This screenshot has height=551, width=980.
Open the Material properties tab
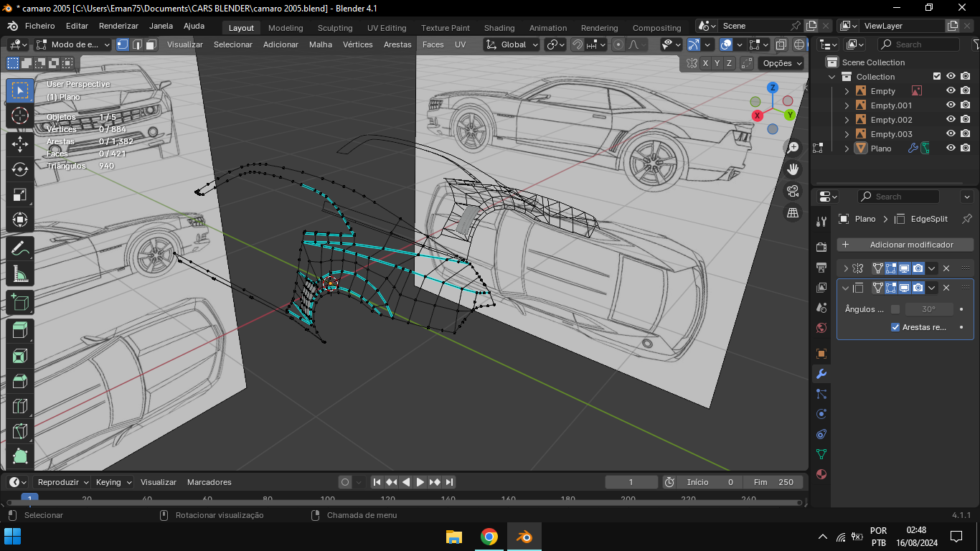coord(821,474)
